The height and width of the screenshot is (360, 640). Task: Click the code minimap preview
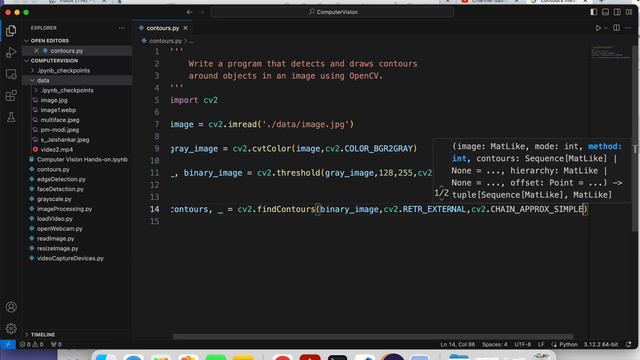(611, 53)
